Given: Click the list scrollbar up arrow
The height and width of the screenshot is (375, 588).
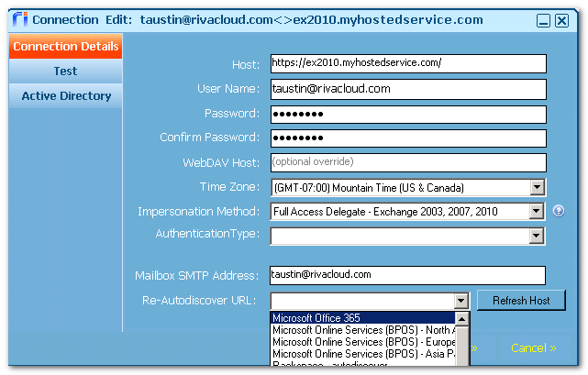Looking at the screenshot, I should [462, 319].
